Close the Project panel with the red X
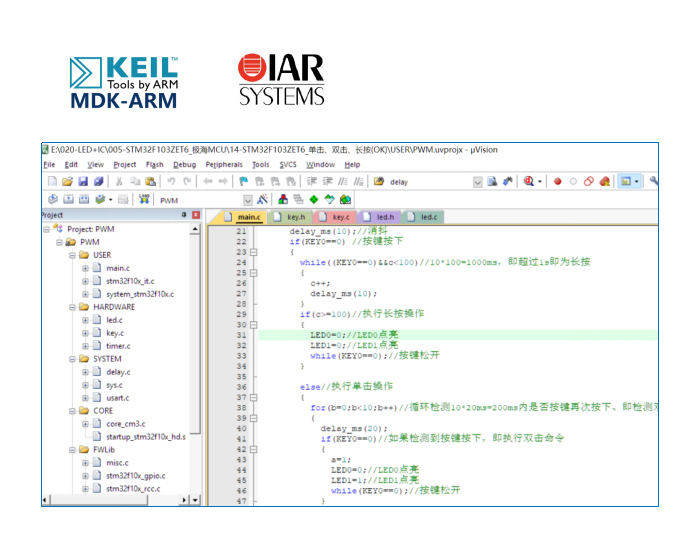 pos(195,215)
